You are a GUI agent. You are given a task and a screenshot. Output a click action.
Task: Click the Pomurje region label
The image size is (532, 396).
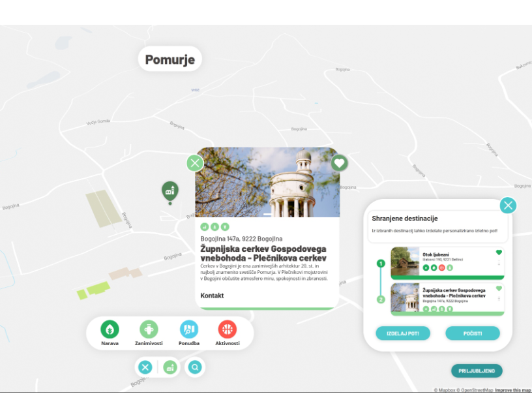tap(170, 60)
